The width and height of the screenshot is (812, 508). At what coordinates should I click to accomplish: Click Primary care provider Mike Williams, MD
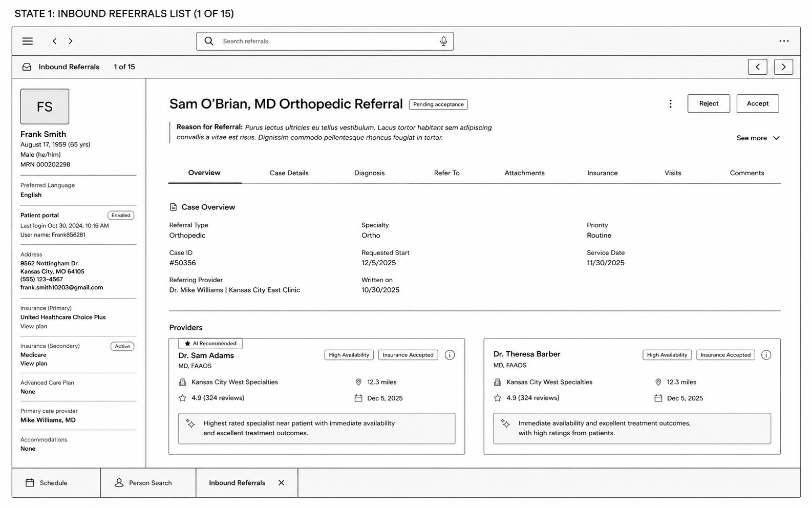pyautogui.click(x=48, y=420)
